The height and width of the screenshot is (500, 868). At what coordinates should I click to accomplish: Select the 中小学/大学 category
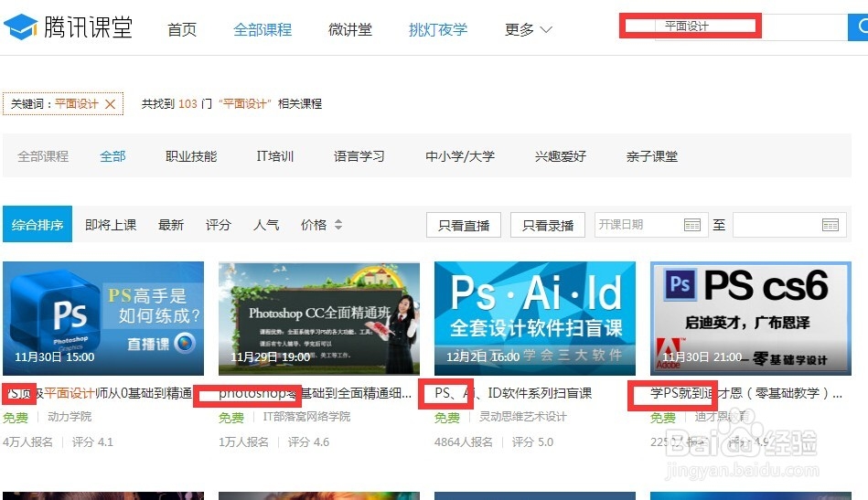[x=460, y=156]
